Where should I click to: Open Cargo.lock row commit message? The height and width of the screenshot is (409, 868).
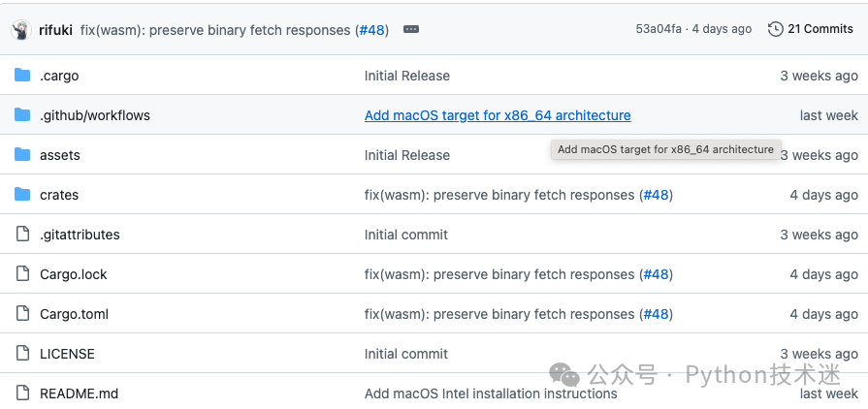coord(499,274)
